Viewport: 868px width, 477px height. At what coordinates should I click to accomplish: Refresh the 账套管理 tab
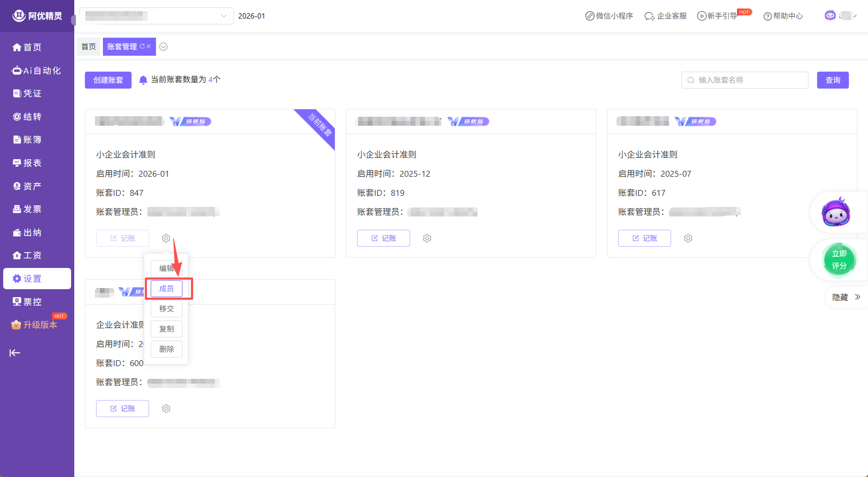tap(142, 47)
